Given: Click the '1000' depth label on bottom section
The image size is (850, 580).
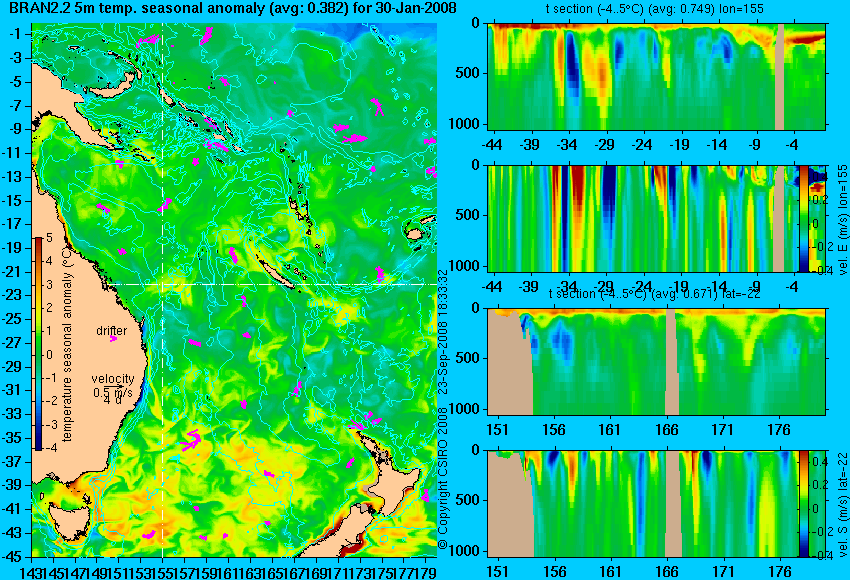Looking at the screenshot, I should (x=465, y=551).
